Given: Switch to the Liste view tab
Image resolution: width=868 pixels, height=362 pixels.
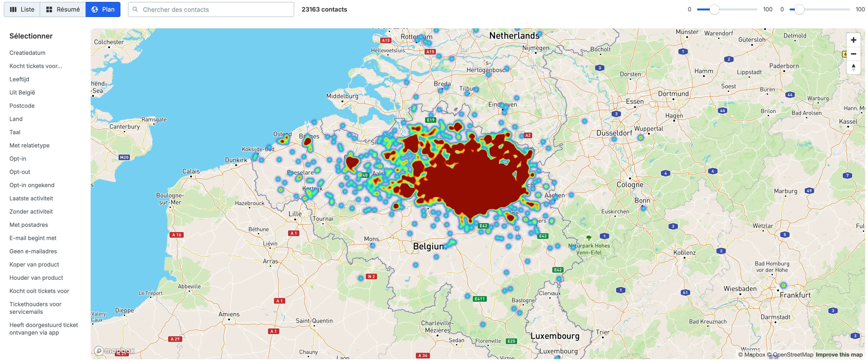Looking at the screenshot, I should pyautogui.click(x=22, y=9).
